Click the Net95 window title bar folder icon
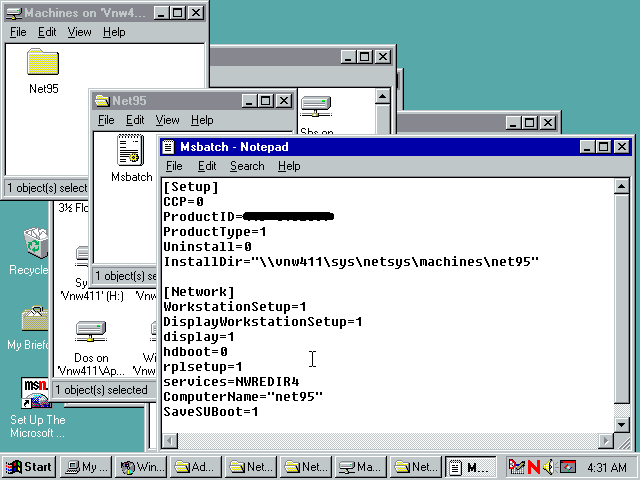This screenshot has height=480, width=640. [x=102, y=100]
